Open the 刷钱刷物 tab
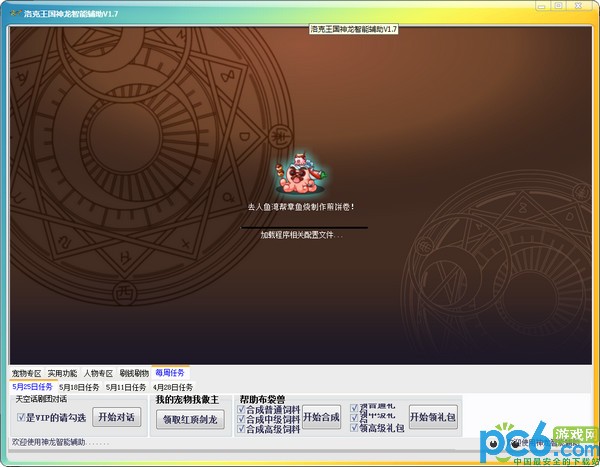This screenshot has width=600, height=467. coord(134,373)
